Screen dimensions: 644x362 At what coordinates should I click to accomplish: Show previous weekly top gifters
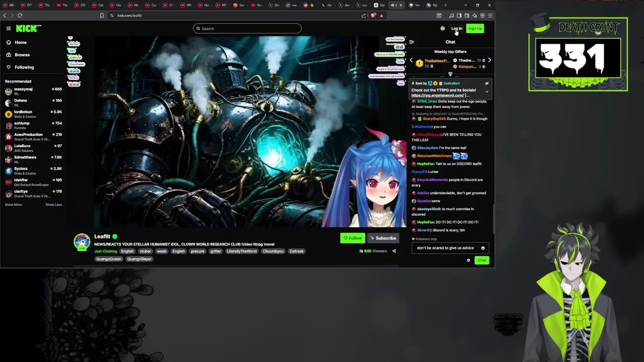pyautogui.click(x=411, y=60)
